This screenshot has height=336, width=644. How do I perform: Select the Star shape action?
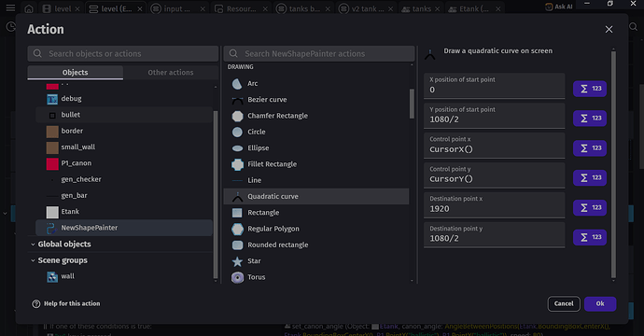[x=316, y=260]
